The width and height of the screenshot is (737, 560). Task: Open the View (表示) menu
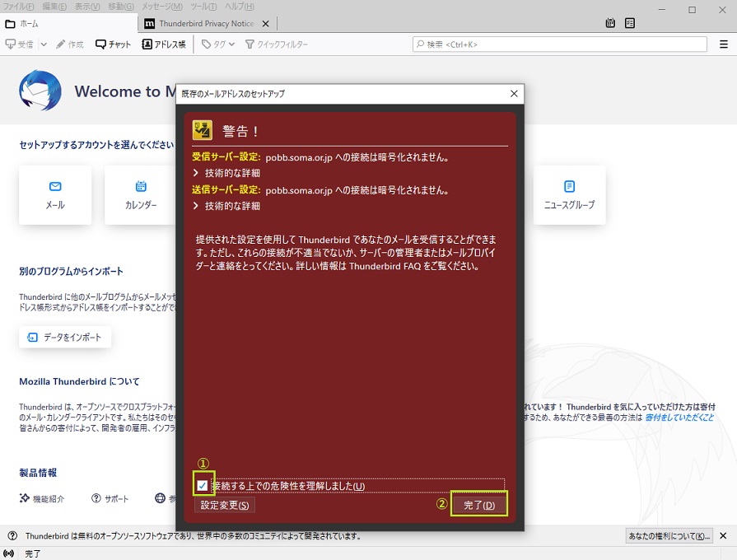87,6
